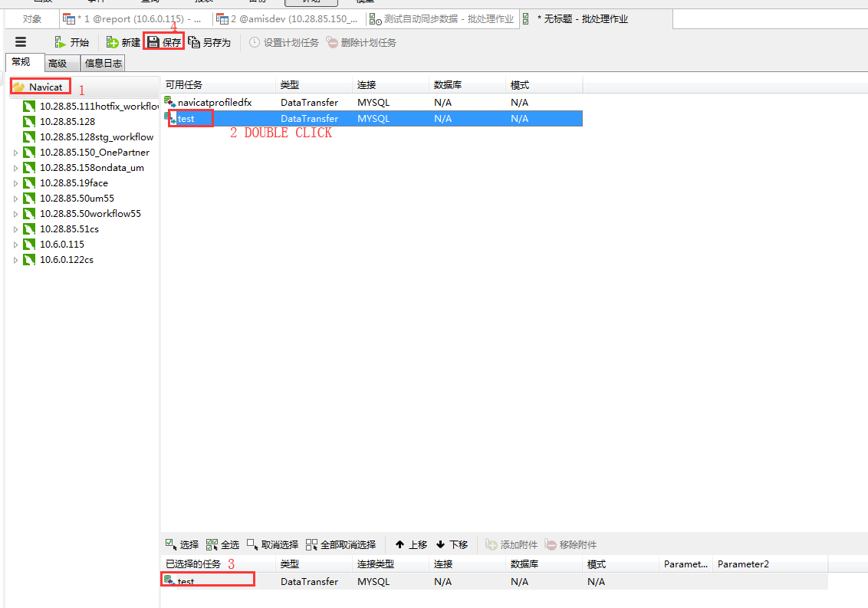Select test in selected tasks list

pyautogui.click(x=495, y=581)
